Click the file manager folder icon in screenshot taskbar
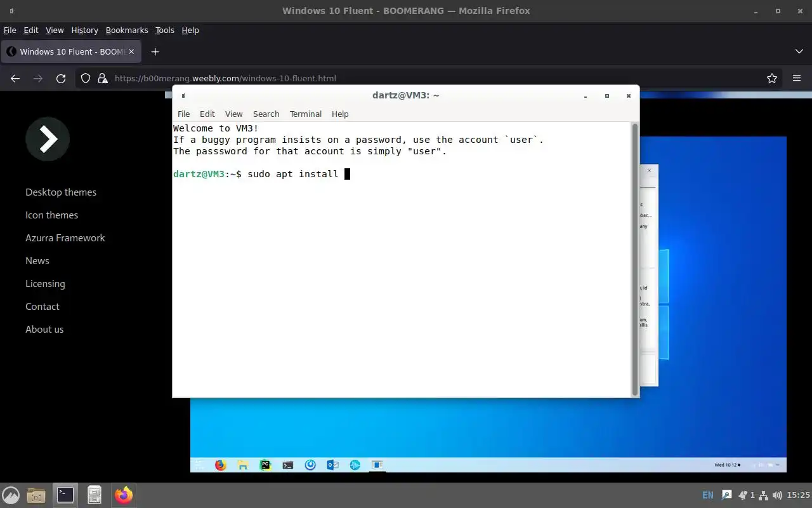The height and width of the screenshot is (508, 812). pyautogui.click(x=243, y=465)
